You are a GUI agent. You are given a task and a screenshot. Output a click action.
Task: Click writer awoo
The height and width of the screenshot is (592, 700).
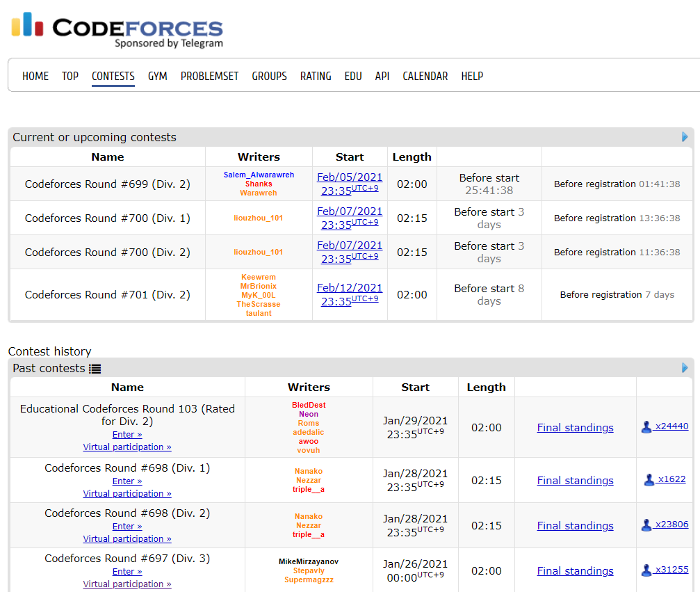309,442
